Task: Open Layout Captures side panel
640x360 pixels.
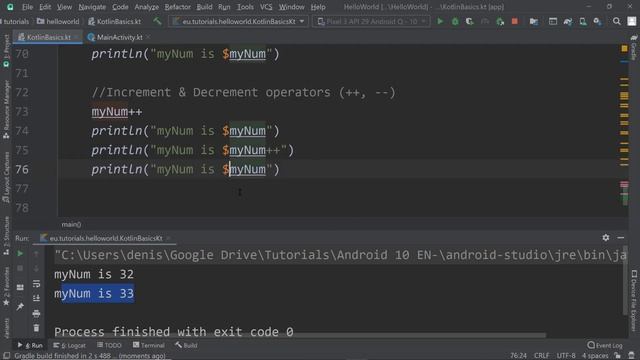Action: [x=6, y=177]
